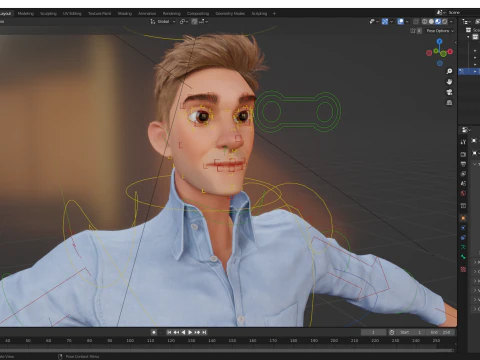Image resolution: width=480 pixels, height=360 pixels.
Task: Click the Start frame field
Action: [411, 332]
